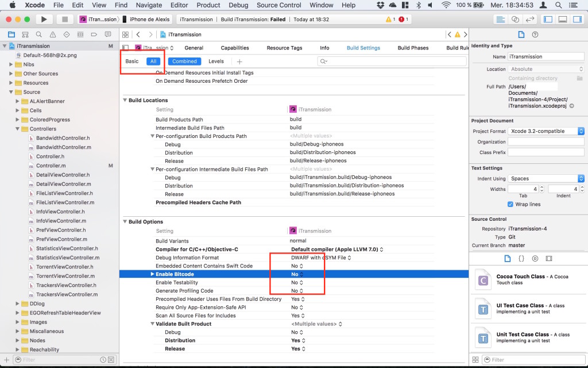Open the Source Control menu
This screenshot has height=368, width=588.
pyautogui.click(x=278, y=5)
